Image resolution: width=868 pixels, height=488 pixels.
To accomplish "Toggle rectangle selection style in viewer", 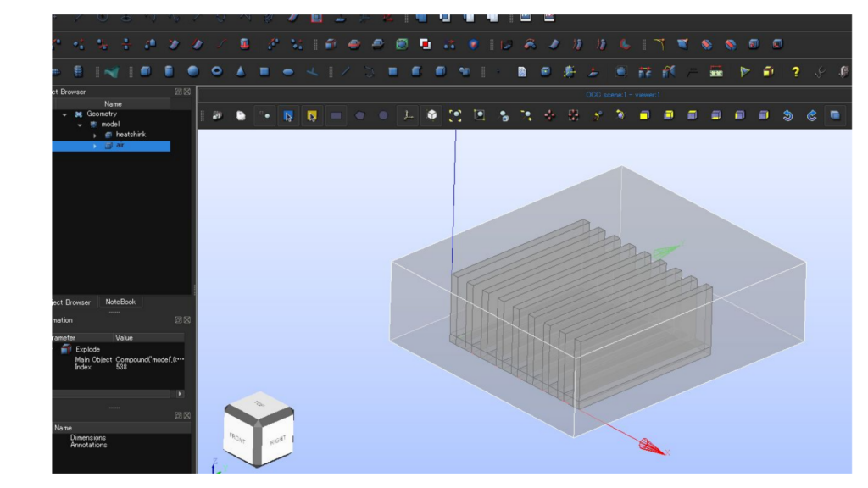I will click(x=337, y=116).
